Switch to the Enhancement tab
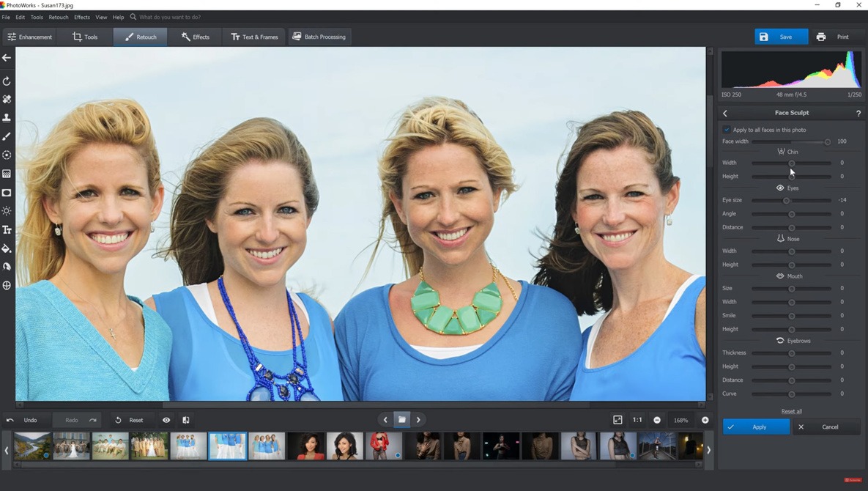The height and width of the screenshot is (491, 868). pos(30,37)
